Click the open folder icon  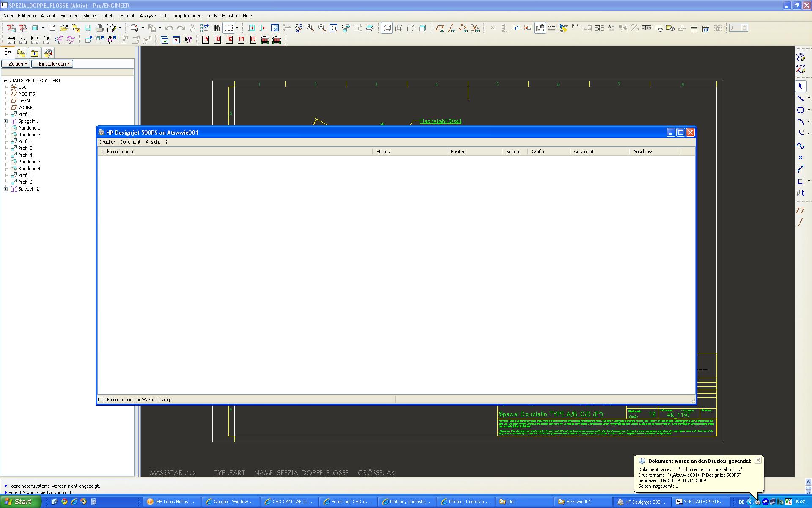[64, 28]
